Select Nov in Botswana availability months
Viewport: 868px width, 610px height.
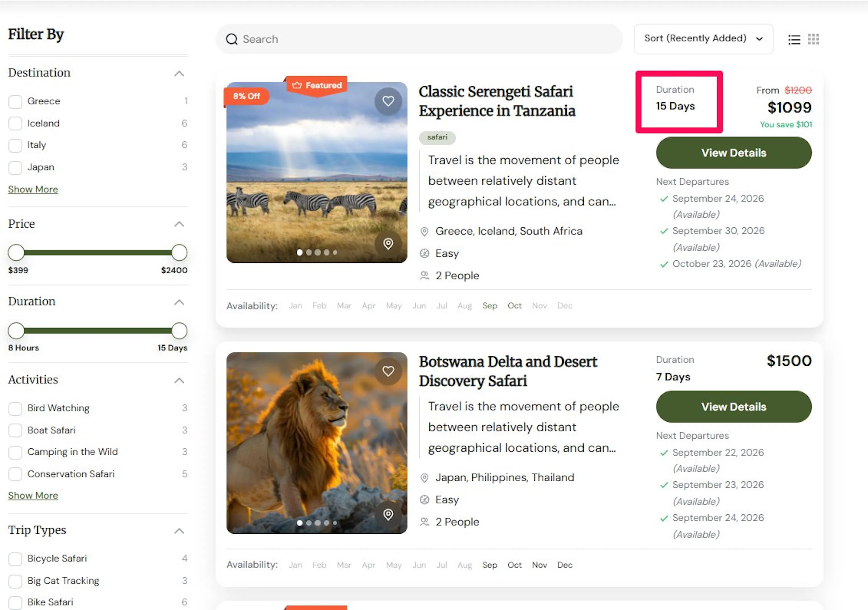540,565
